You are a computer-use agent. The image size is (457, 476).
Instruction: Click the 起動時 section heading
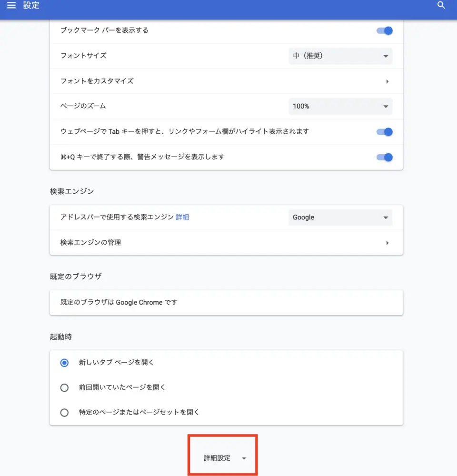point(61,337)
